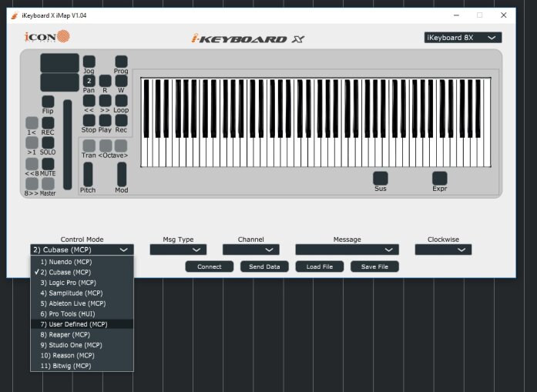Toggle the MUTE pad
Screen dimensions: 537x392
pyautogui.click(x=48, y=163)
